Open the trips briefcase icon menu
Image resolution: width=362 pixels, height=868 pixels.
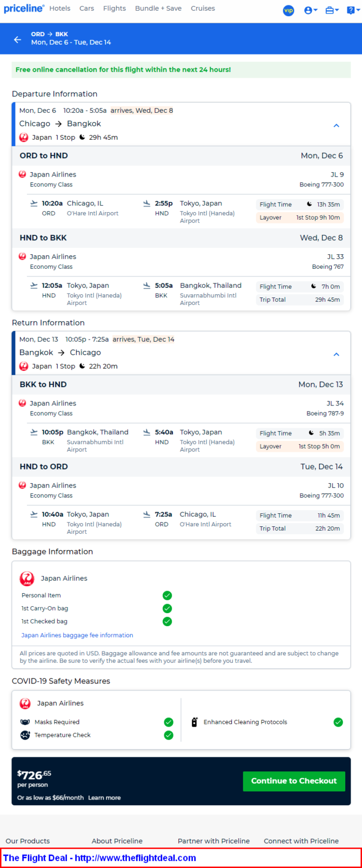click(x=332, y=10)
